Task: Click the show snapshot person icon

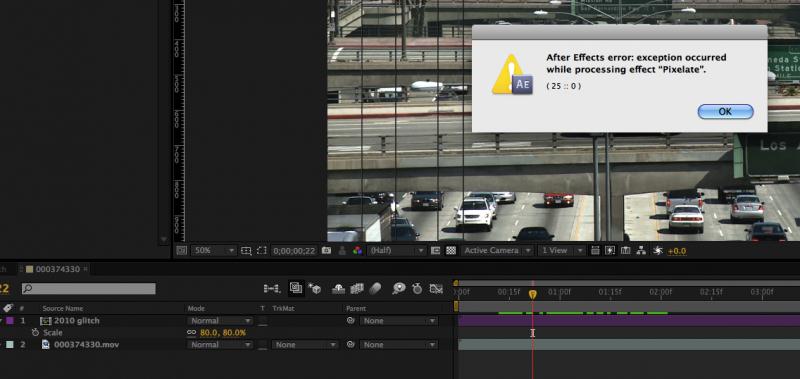Action: click(x=342, y=250)
